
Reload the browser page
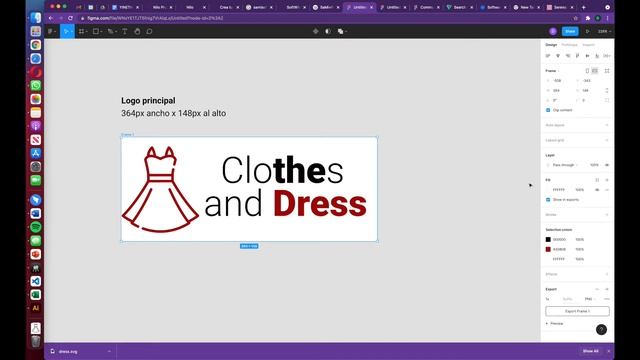[70, 18]
